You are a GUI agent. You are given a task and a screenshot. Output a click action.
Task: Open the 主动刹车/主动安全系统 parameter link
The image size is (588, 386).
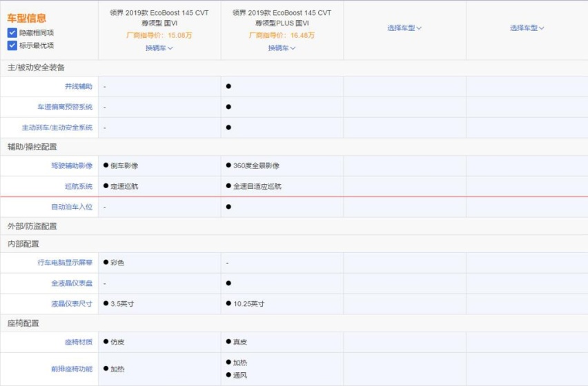pyautogui.click(x=57, y=128)
